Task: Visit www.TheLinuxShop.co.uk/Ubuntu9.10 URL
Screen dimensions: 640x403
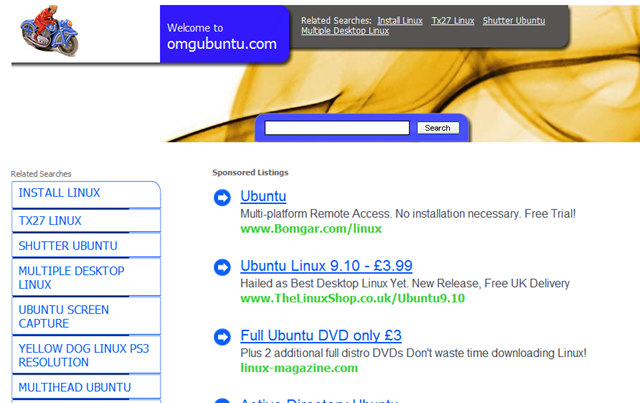Action: pos(353,298)
